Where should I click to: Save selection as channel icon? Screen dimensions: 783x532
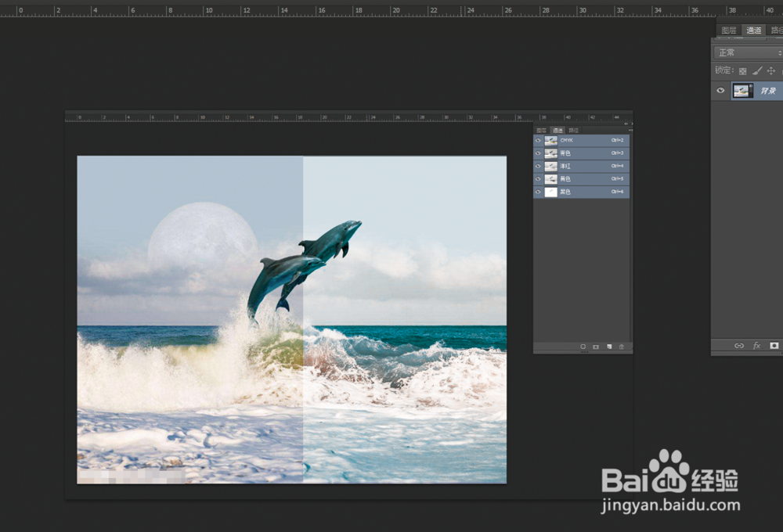pos(596,347)
